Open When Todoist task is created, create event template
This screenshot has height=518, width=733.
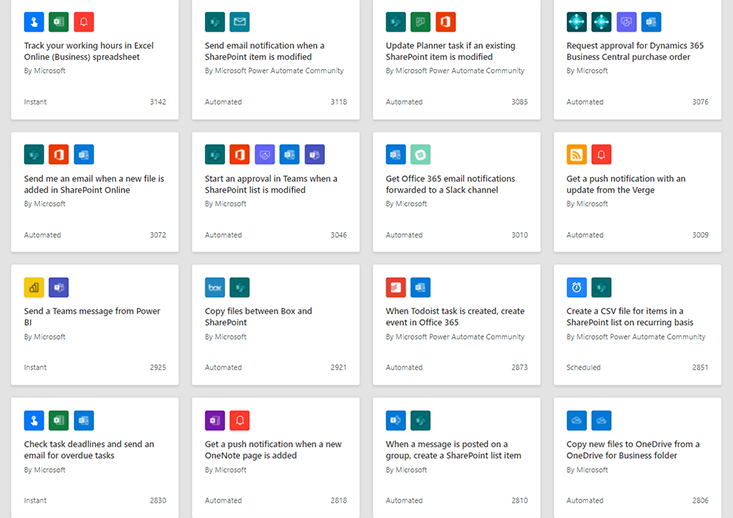point(455,317)
